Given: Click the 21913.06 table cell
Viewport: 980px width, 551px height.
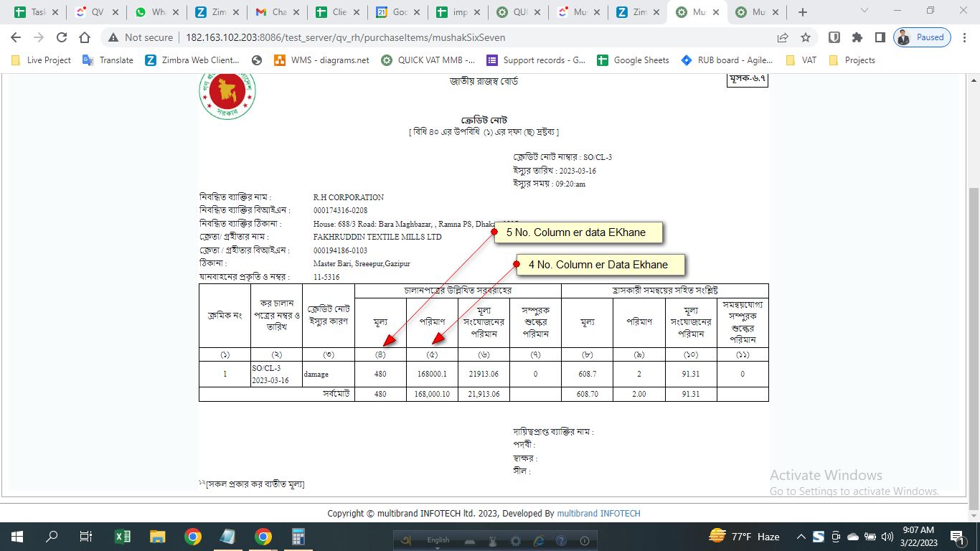Looking at the screenshot, I should coord(484,374).
